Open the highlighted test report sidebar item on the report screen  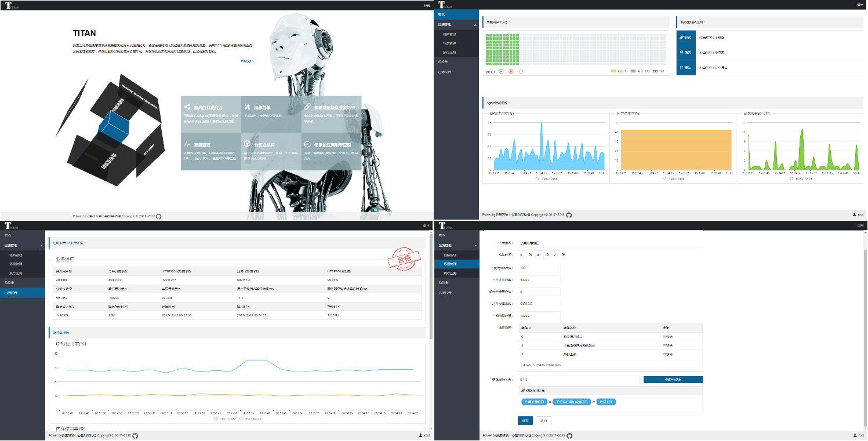coord(23,293)
